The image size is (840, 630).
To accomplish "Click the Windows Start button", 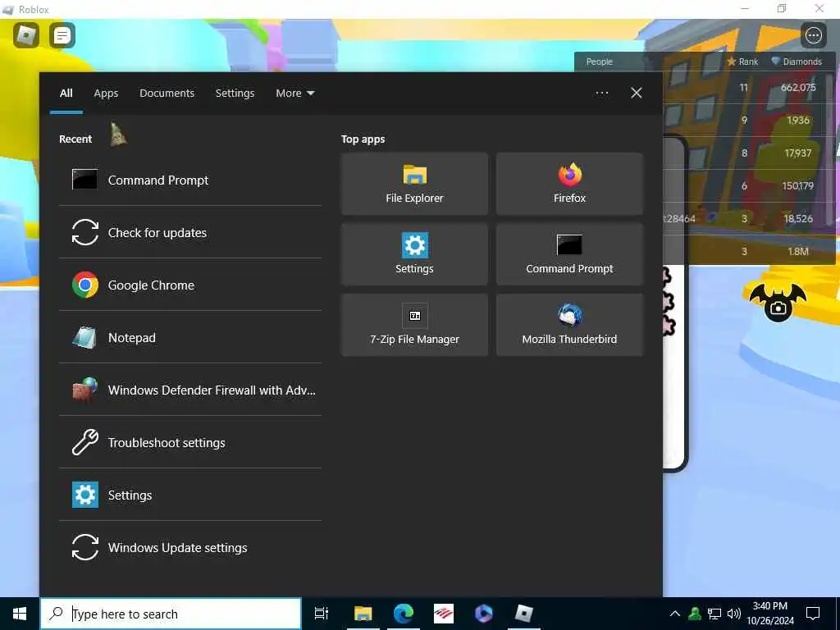I will pos(20,614).
